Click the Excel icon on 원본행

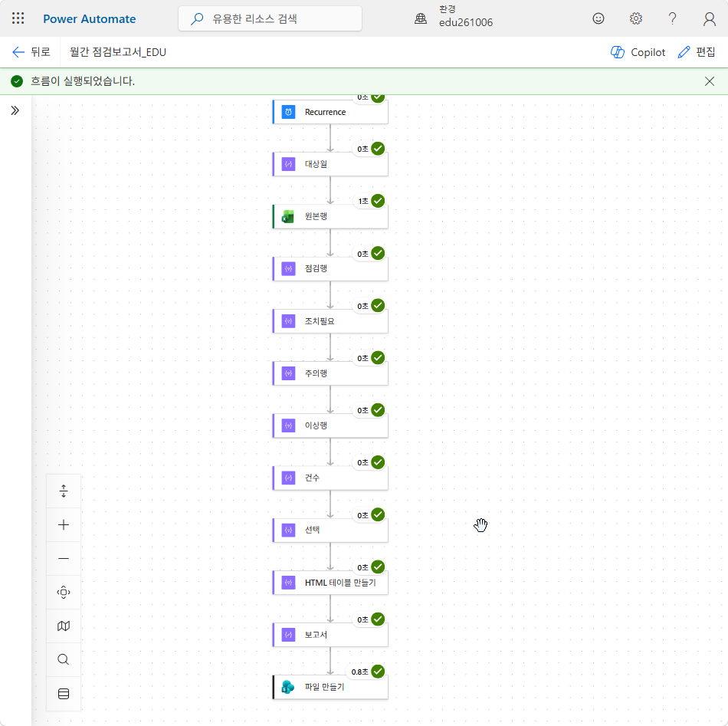[288, 216]
